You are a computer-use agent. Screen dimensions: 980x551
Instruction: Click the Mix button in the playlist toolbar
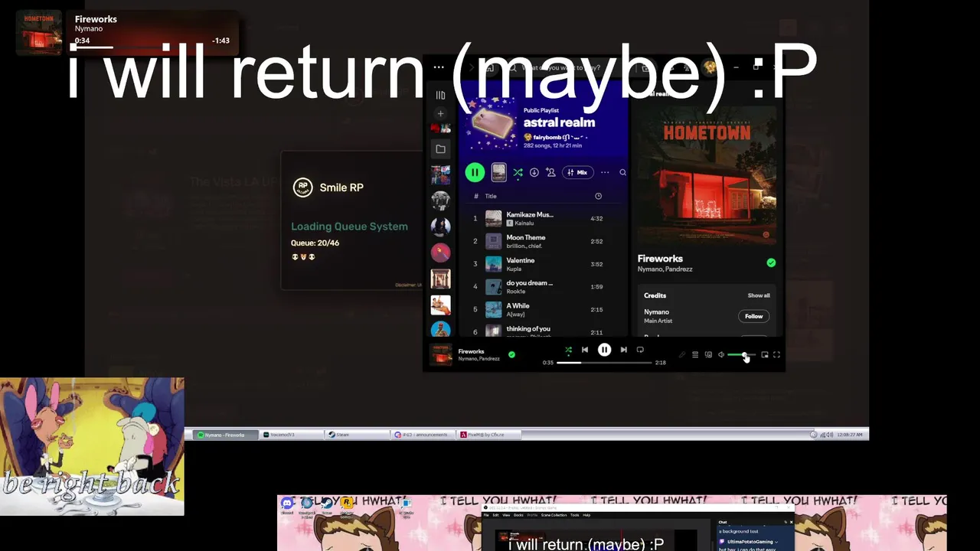click(x=578, y=173)
